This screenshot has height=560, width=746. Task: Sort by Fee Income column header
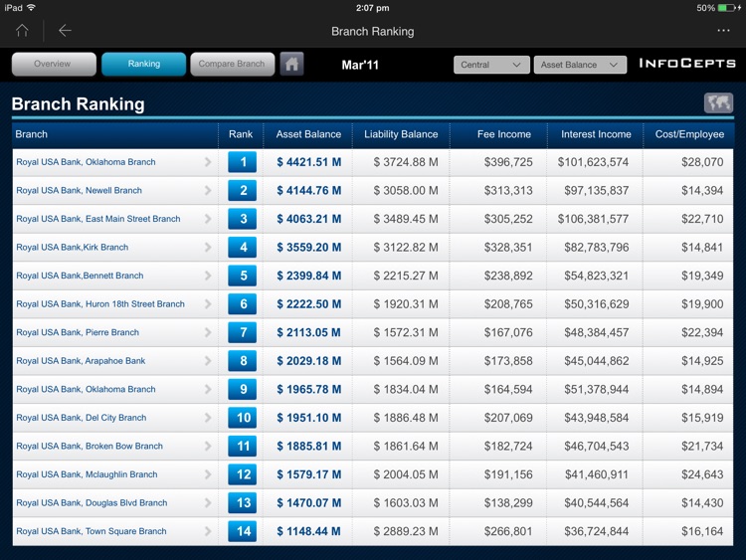pyautogui.click(x=504, y=134)
